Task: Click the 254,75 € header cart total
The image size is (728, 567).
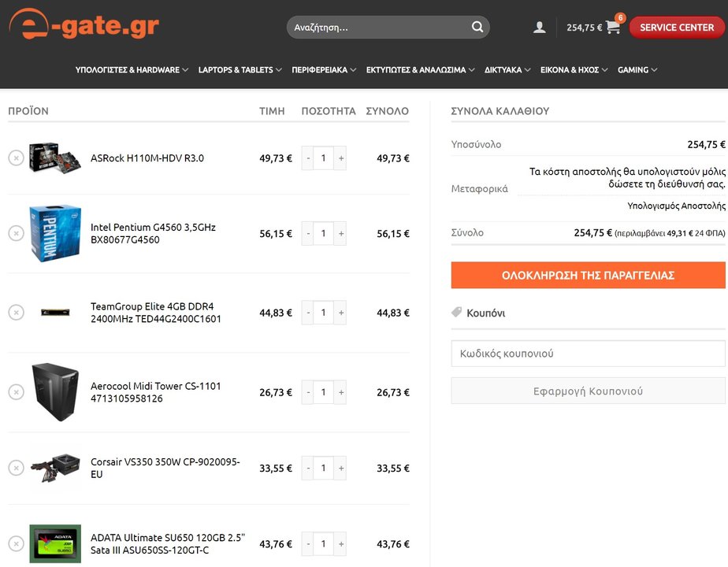Action: (x=584, y=28)
